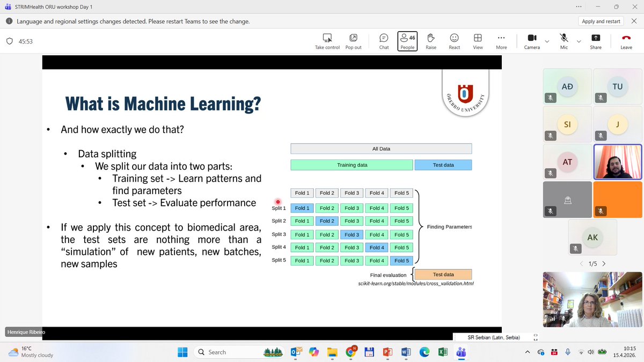The width and height of the screenshot is (644, 362).
Task: Click the meeting shield security icon
Action: tap(9, 41)
